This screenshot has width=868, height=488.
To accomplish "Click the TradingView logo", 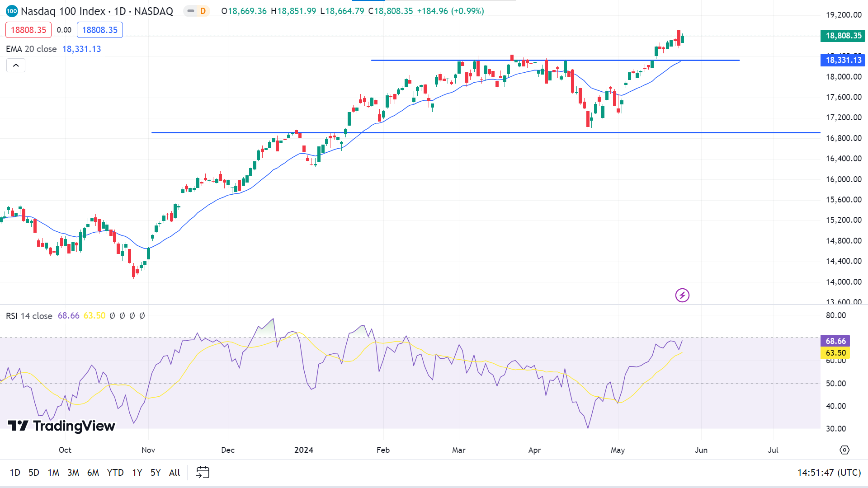I will (61, 426).
